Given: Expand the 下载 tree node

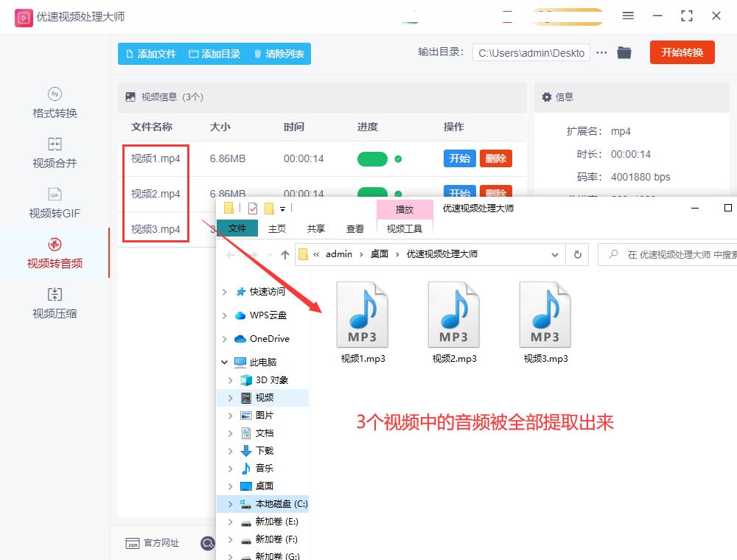Looking at the screenshot, I should click(230, 451).
